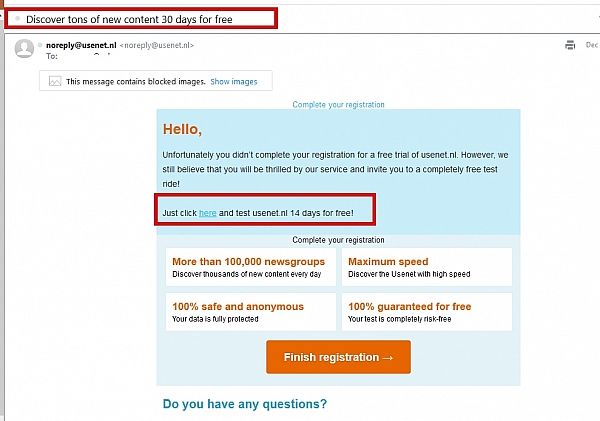Viewport: 600px width, 421px height.
Task: Click the sender avatar icon
Action: [24, 49]
